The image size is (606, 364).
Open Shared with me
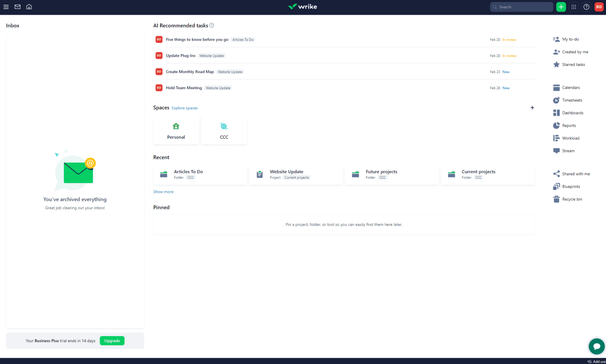(571, 174)
